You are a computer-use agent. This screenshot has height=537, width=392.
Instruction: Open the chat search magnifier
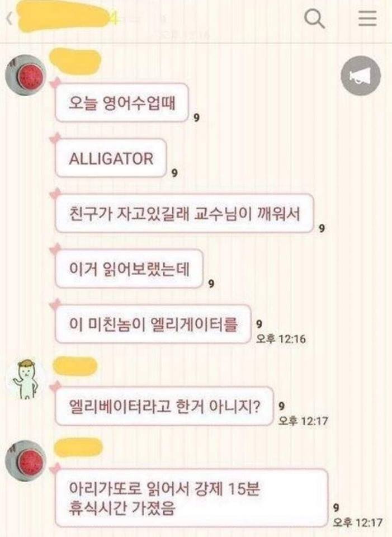(314, 18)
